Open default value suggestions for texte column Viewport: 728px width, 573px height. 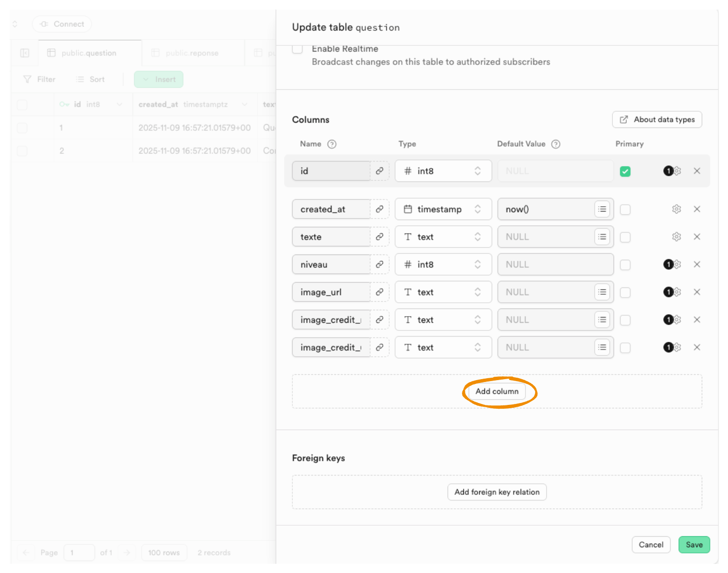pyautogui.click(x=602, y=237)
